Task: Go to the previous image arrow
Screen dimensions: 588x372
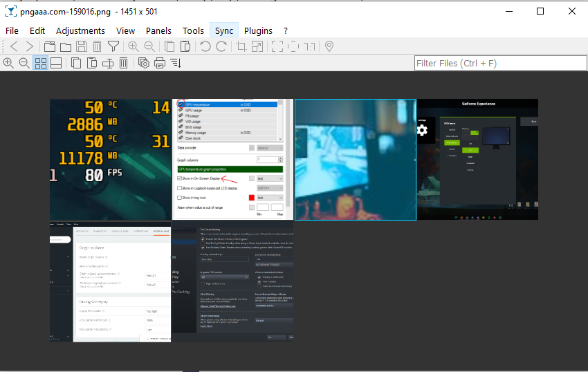Action: [x=14, y=46]
